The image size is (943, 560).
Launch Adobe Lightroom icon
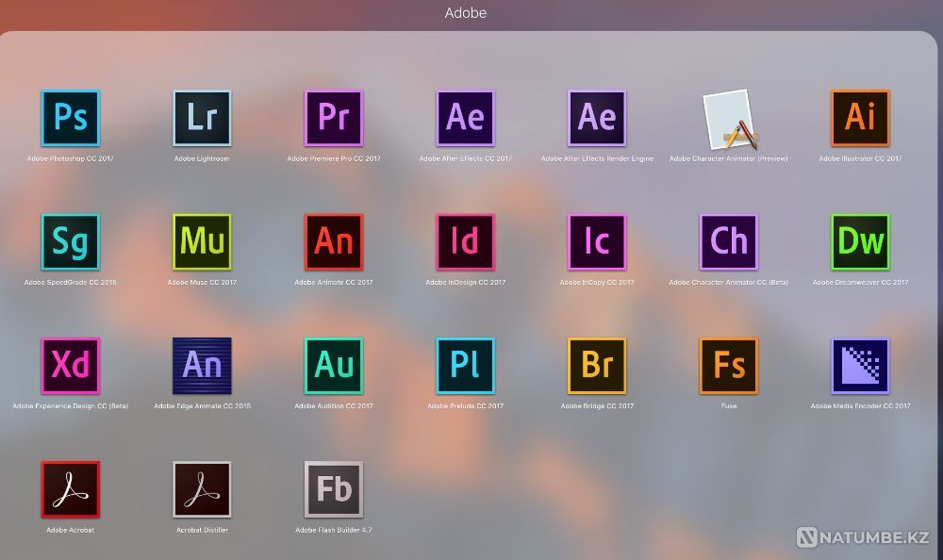(x=202, y=118)
